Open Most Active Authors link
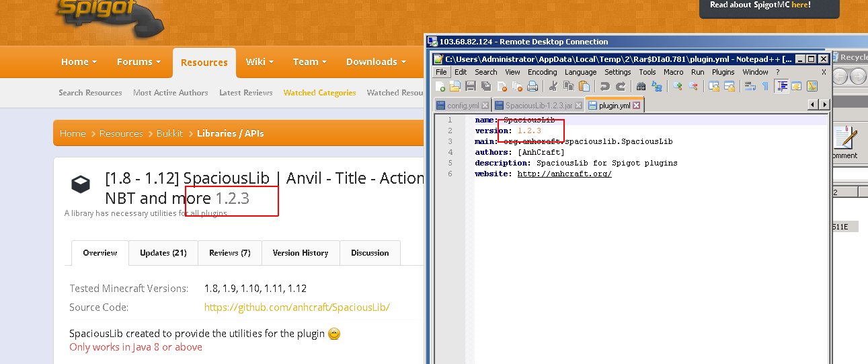Viewport: 868px width, 364px height. click(171, 93)
